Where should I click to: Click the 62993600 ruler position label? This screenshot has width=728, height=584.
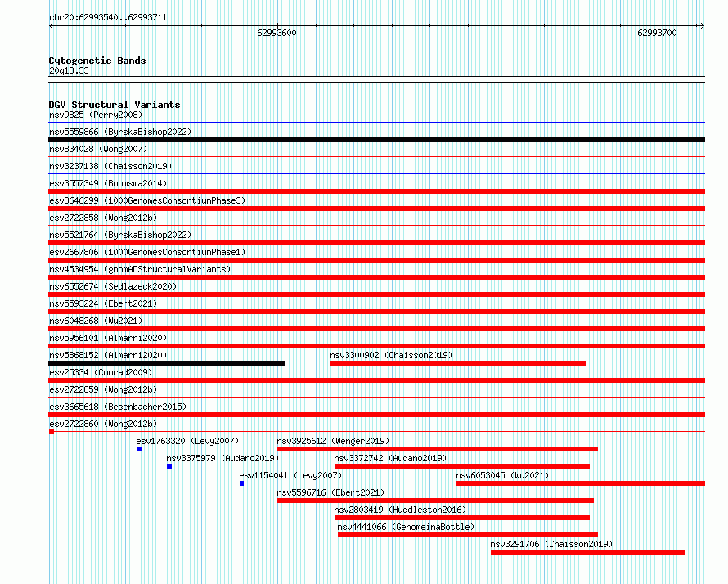[x=276, y=33]
